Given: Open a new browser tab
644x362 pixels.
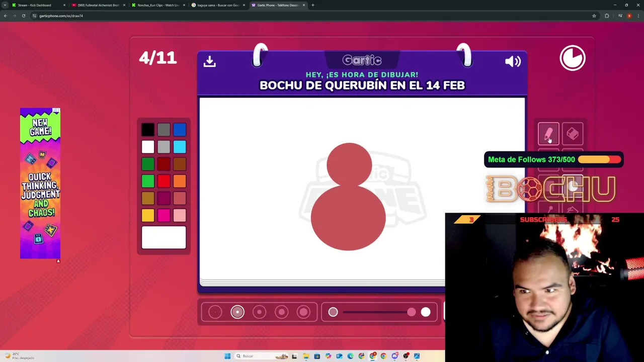Looking at the screenshot, I should (x=313, y=5).
